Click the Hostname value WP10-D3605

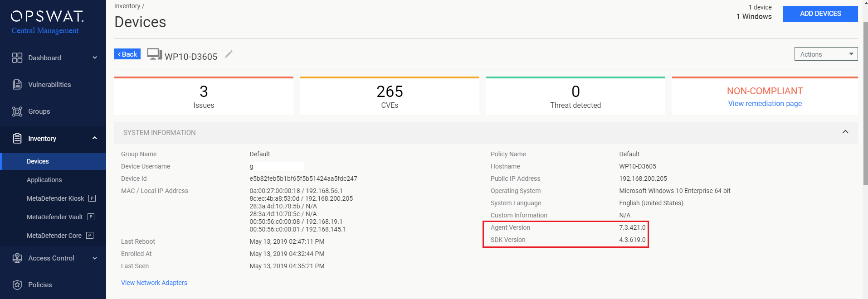(637, 166)
